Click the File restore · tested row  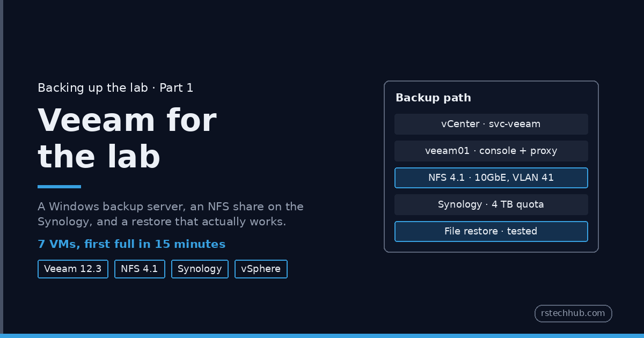click(491, 231)
